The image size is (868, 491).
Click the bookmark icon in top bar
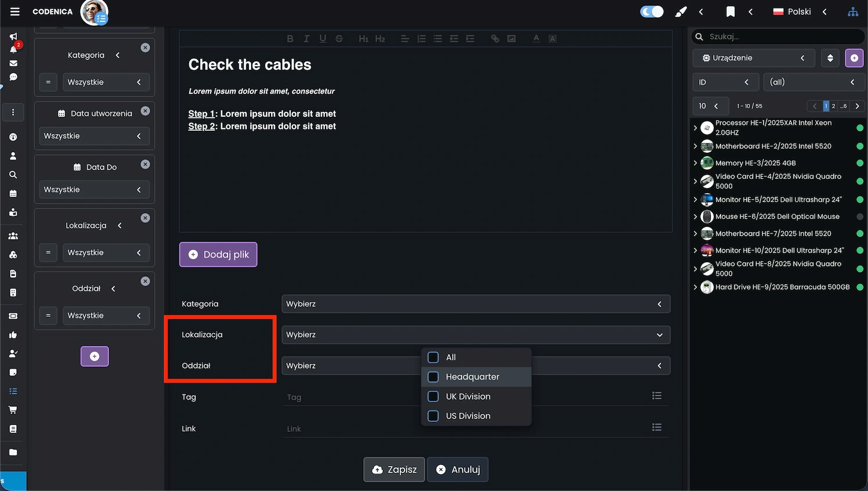tap(730, 12)
